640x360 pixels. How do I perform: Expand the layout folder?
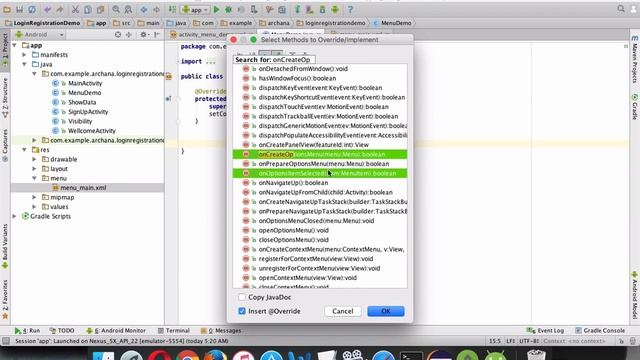point(34,169)
